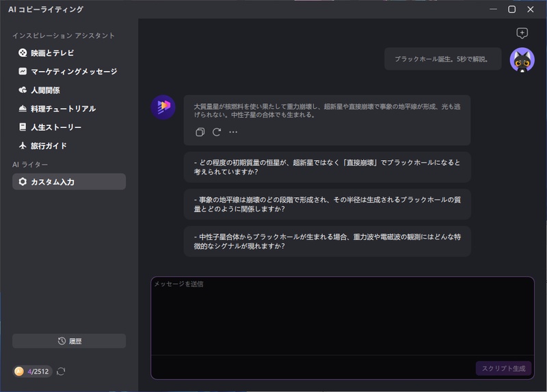
Task: Open マーケティングメッセージ category
Action: [69, 72]
